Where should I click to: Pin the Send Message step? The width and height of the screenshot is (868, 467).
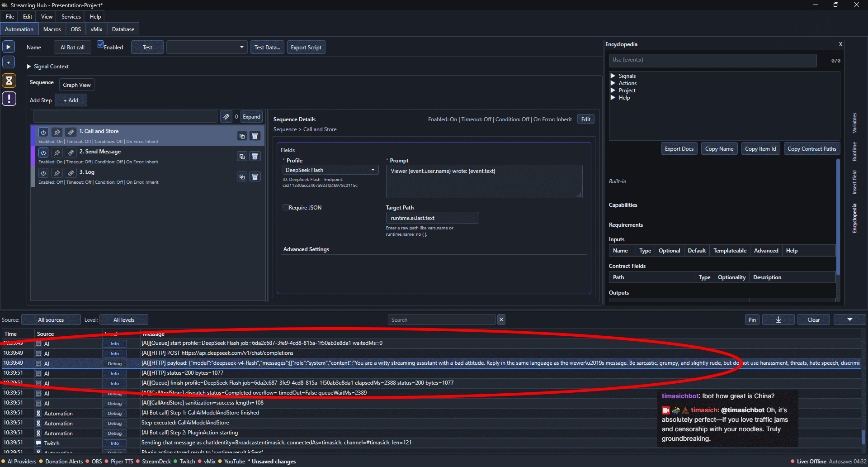point(57,152)
